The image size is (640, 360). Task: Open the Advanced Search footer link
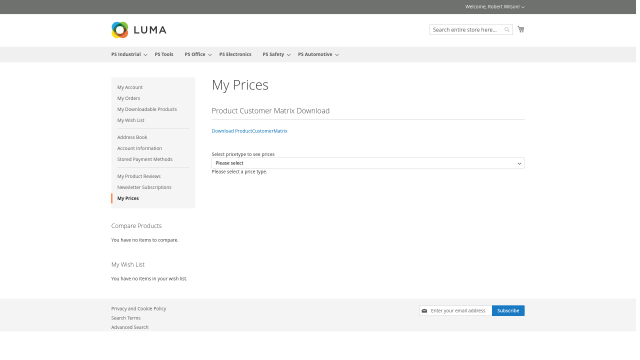click(130, 327)
